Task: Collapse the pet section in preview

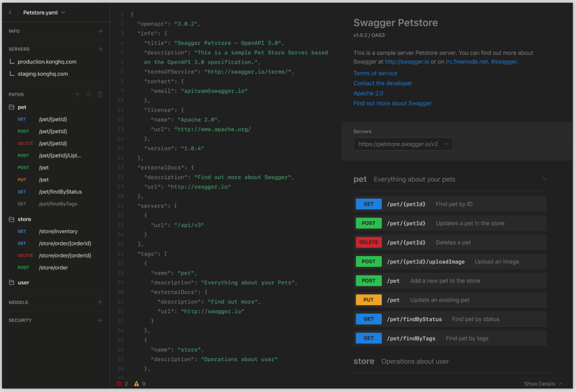Action: point(544,179)
